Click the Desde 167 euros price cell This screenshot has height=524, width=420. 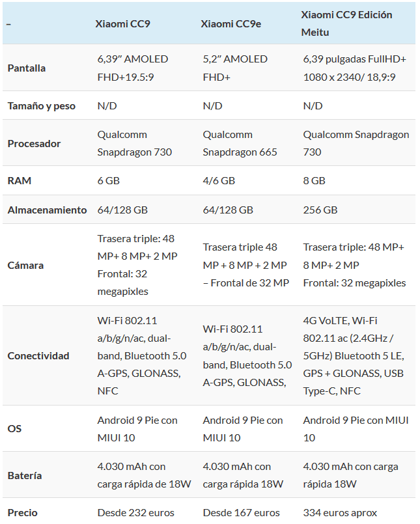241,513
